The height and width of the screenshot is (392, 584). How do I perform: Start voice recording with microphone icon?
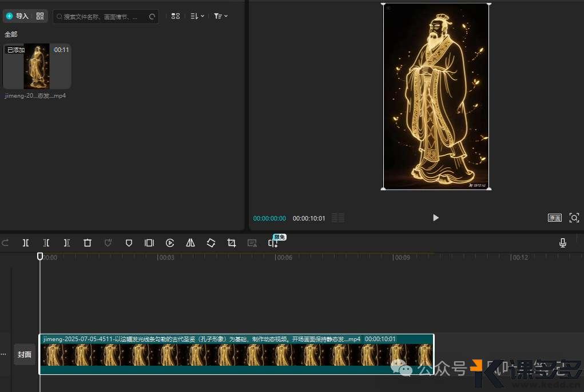point(563,243)
